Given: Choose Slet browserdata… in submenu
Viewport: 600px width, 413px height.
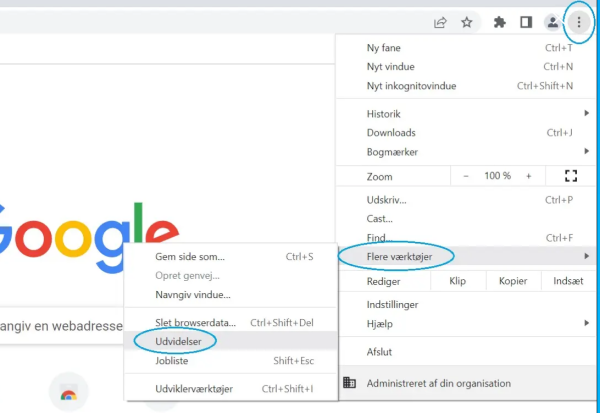Looking at the screenshot, I should (231, 323).
